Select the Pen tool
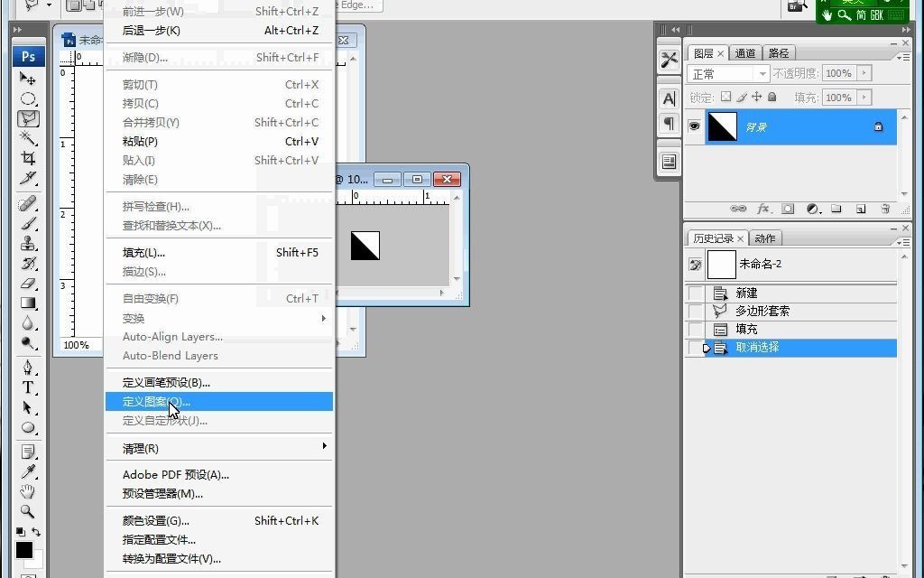Screen dimensions: 924x578 (28, 368)
